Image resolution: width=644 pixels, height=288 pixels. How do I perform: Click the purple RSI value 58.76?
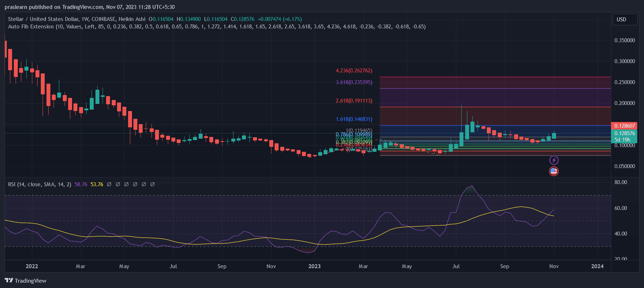tap(81, 184)
